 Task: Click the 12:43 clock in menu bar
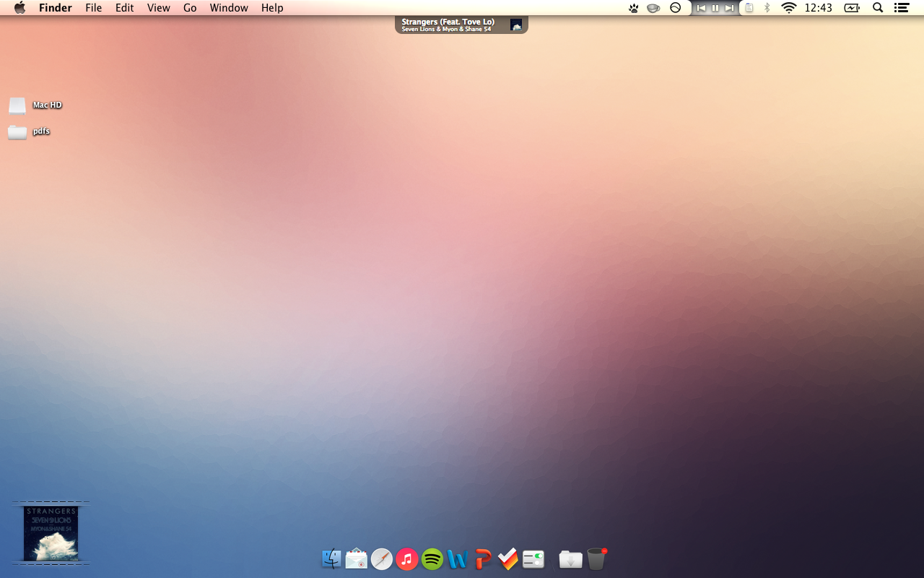pos(818,8)
